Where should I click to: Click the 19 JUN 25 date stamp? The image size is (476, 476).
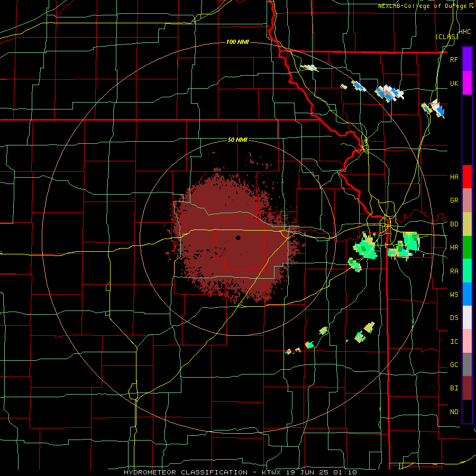(307, 472)
